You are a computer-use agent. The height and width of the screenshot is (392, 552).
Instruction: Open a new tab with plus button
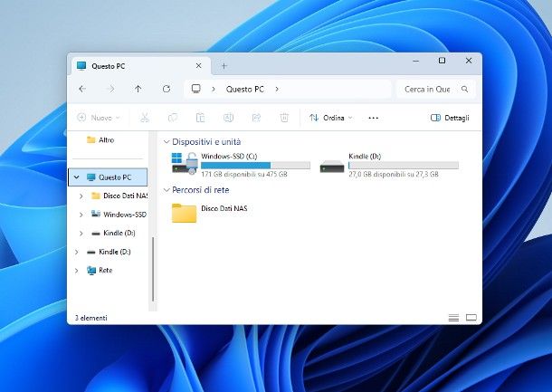pyautogui.click(x=224, y=66)
